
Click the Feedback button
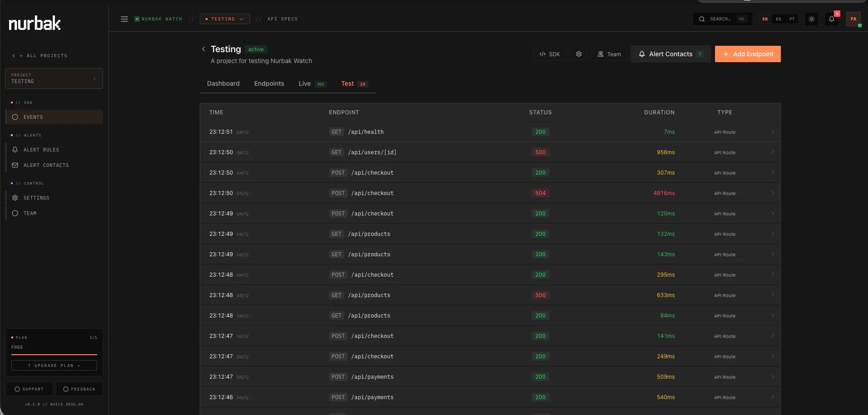pos(79,389)
